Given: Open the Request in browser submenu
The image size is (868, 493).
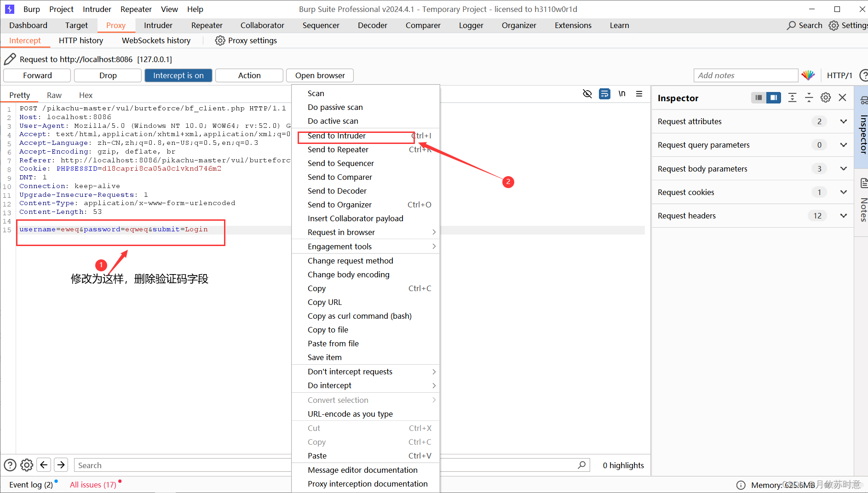Looking at the screenshot, I should coord(366,232).
